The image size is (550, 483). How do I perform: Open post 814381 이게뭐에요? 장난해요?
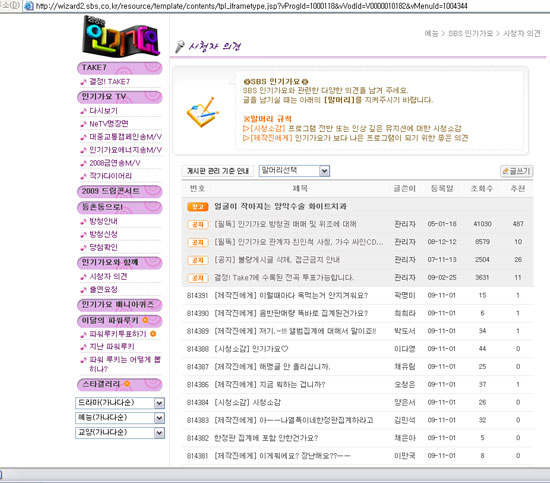[282, 456]
